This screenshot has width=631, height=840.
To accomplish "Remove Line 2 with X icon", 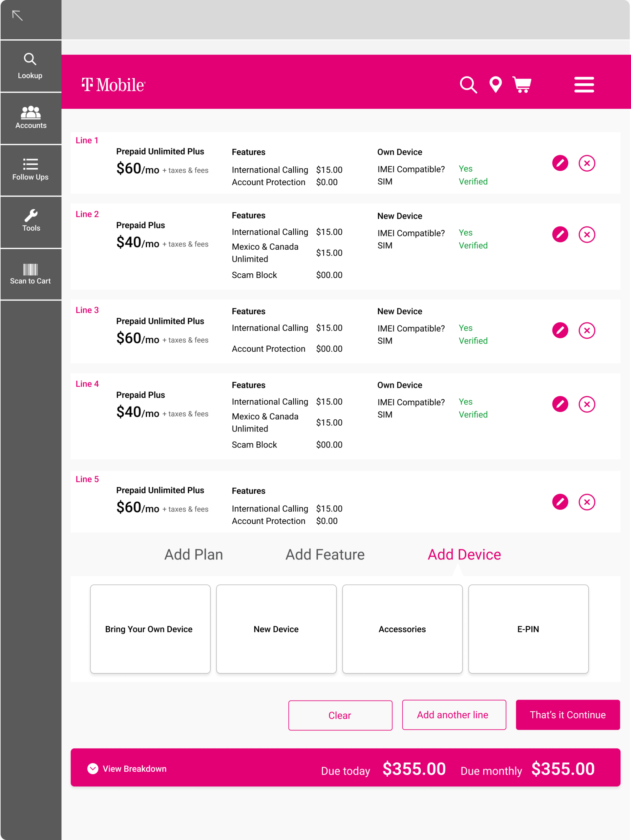I will (x=587, y=235).
